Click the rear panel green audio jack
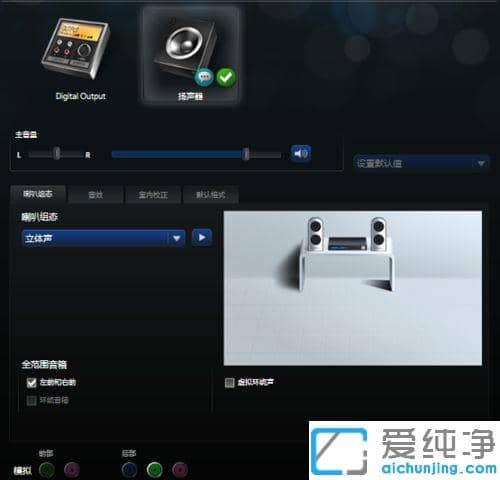 point(155,469)
